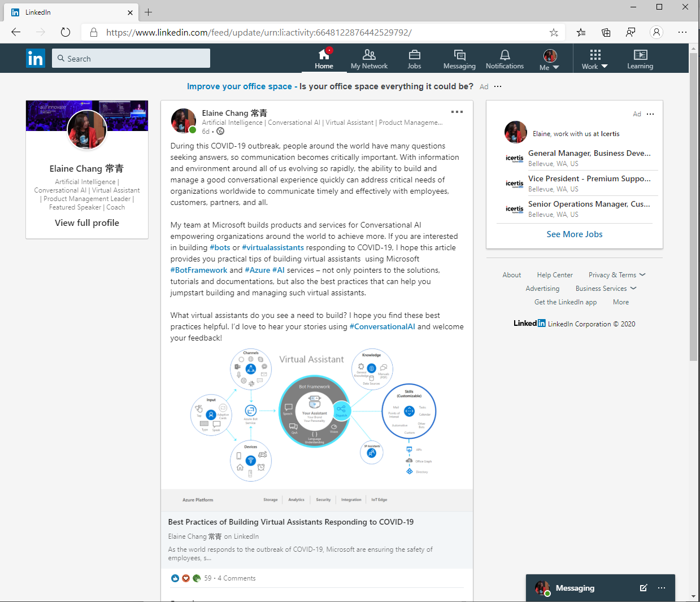
Task: Expand the Messaging panel by its title
Action: click(575, 588)
